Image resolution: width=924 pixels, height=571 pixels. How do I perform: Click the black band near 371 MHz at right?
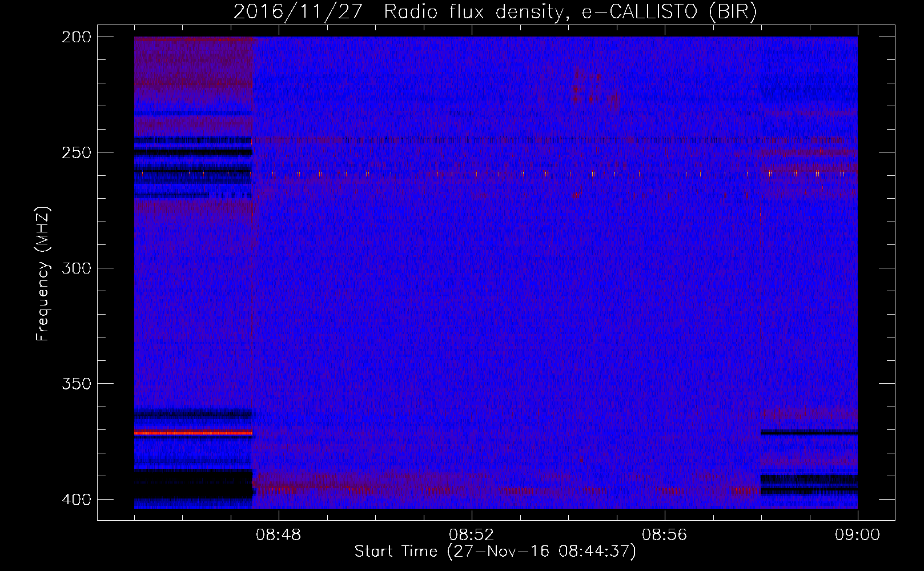click(809, 432)
